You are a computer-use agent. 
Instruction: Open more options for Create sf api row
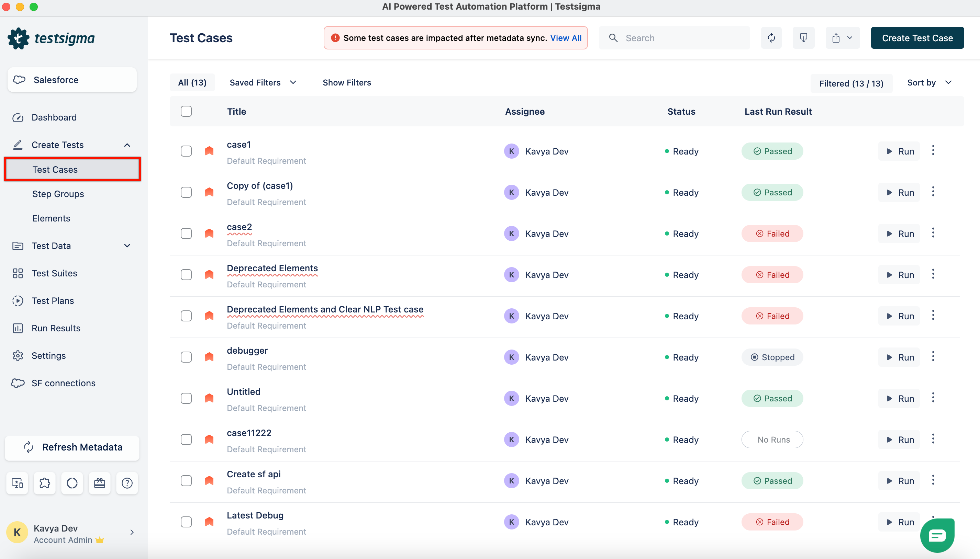pos(933,480)
